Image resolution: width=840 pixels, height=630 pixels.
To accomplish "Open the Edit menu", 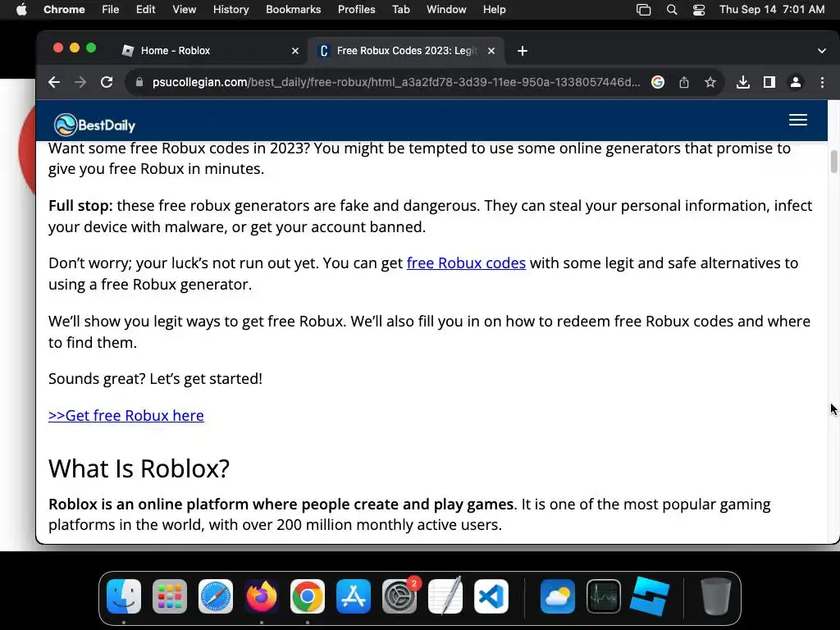I will pos(146,10).
